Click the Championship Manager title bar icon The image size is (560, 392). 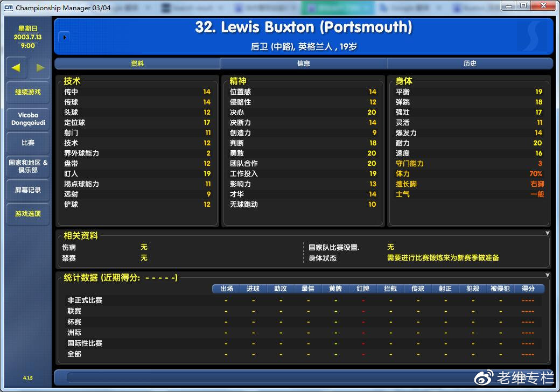tap(8, 8)
